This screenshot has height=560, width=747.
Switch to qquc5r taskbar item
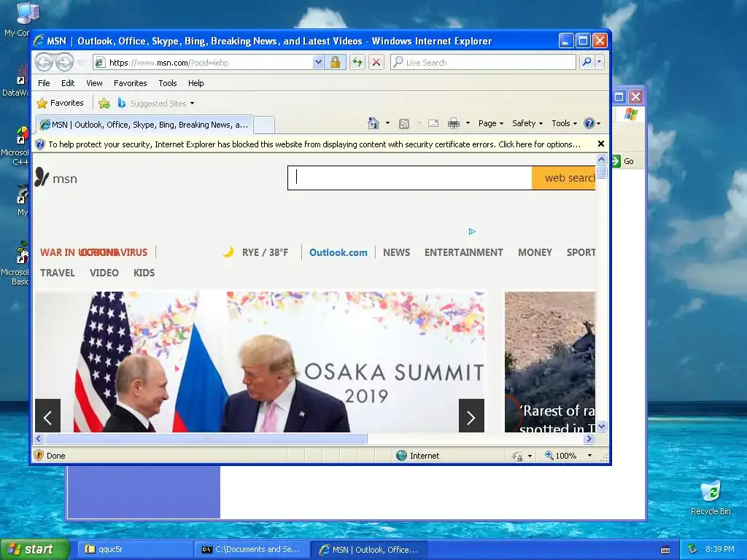135,549
